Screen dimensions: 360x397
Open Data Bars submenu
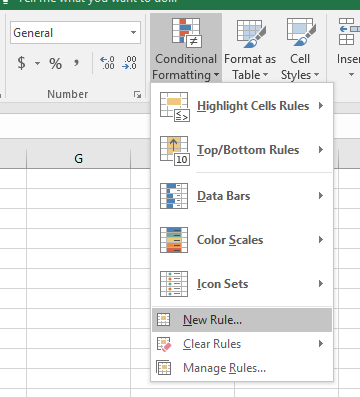click(242, 196)
